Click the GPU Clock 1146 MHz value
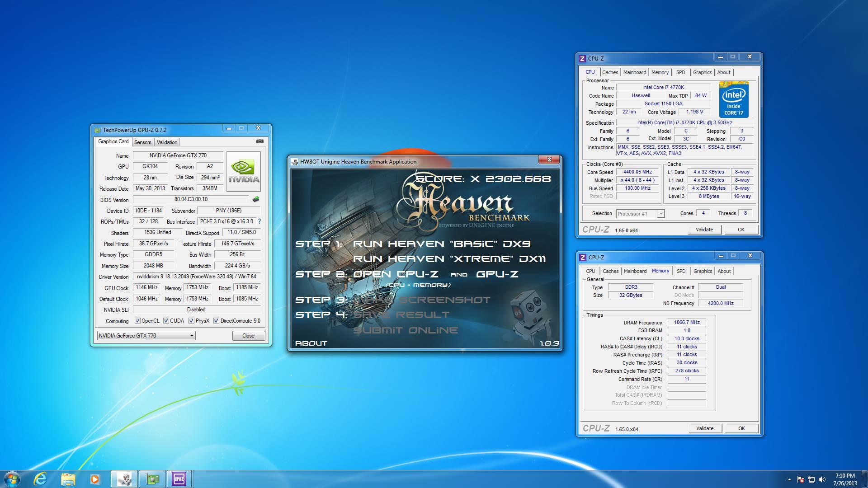 click(x=146, y=288)
